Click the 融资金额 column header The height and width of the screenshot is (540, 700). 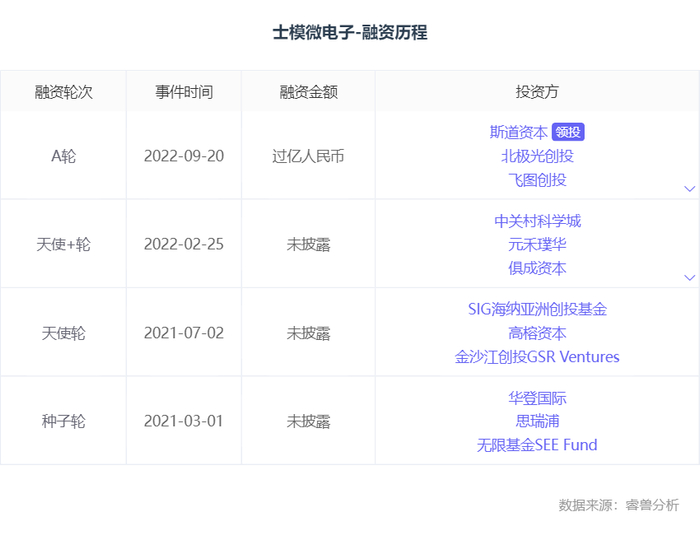308,92
